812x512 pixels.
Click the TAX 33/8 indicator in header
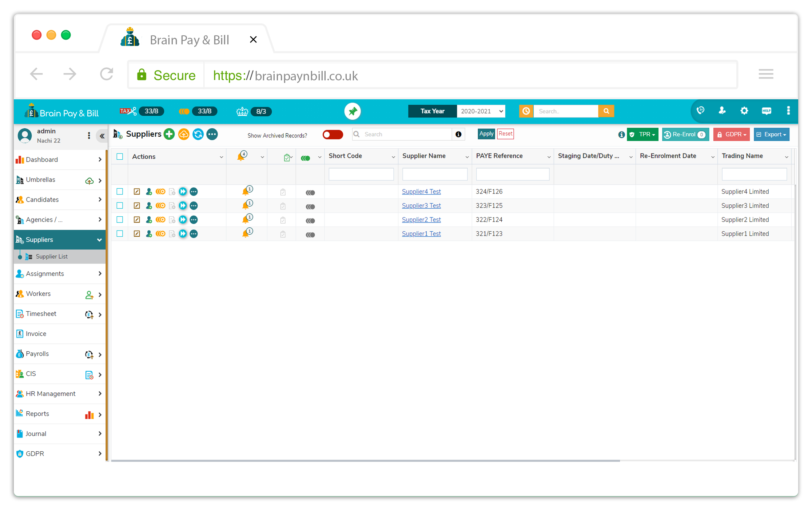142,111
